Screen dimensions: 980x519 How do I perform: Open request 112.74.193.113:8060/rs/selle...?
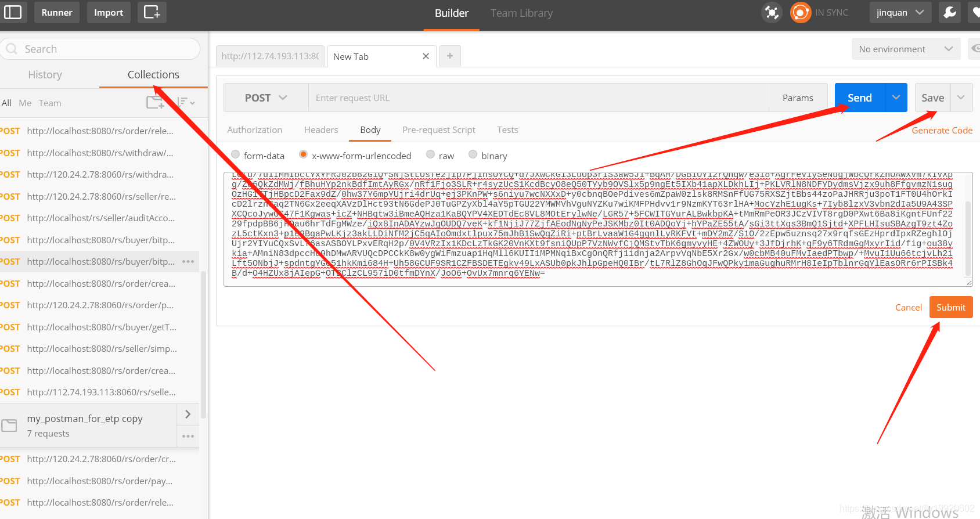tap(100, 392)
